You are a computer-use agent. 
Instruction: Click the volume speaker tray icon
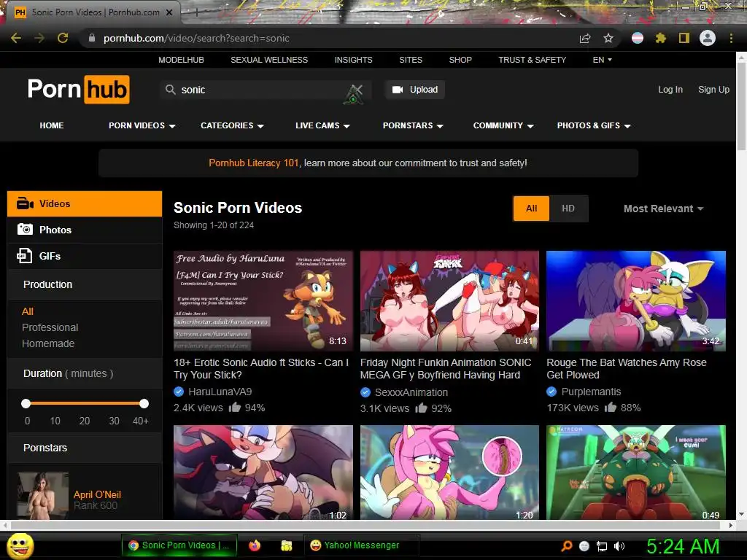coord(619,546)
